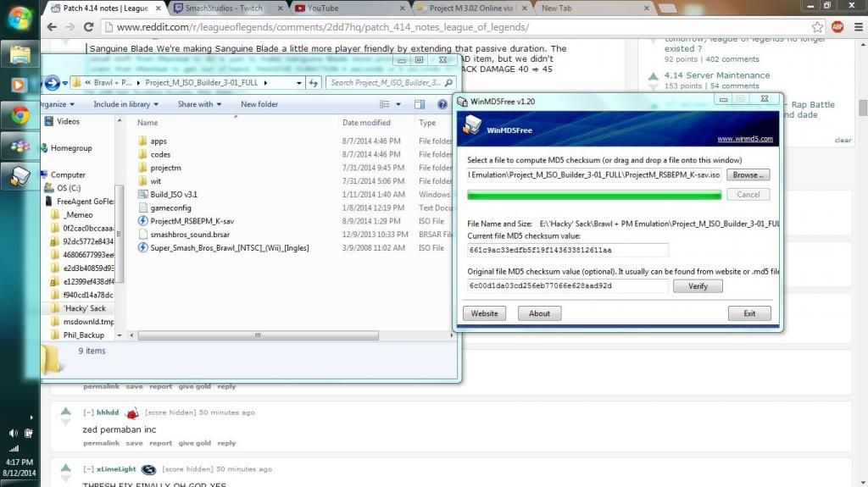Open the Windows Start orb
This screenshot has height=487, width=868.
(x=19, y=17)
